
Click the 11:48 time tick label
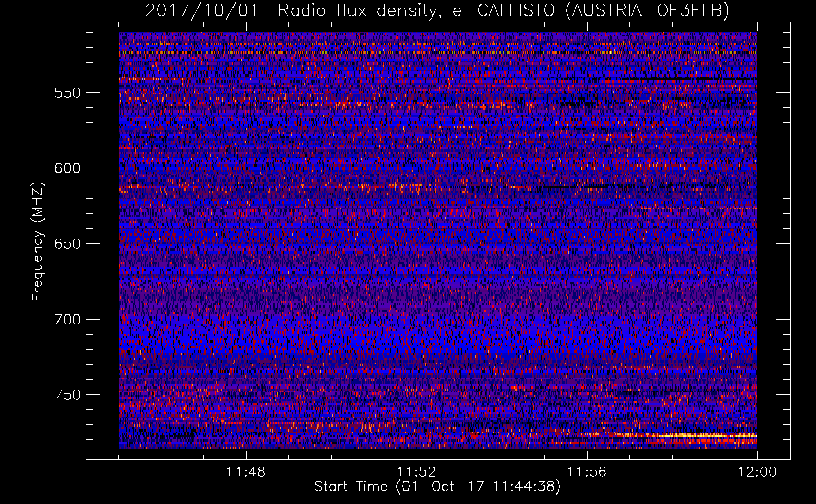tap(246, 472)
